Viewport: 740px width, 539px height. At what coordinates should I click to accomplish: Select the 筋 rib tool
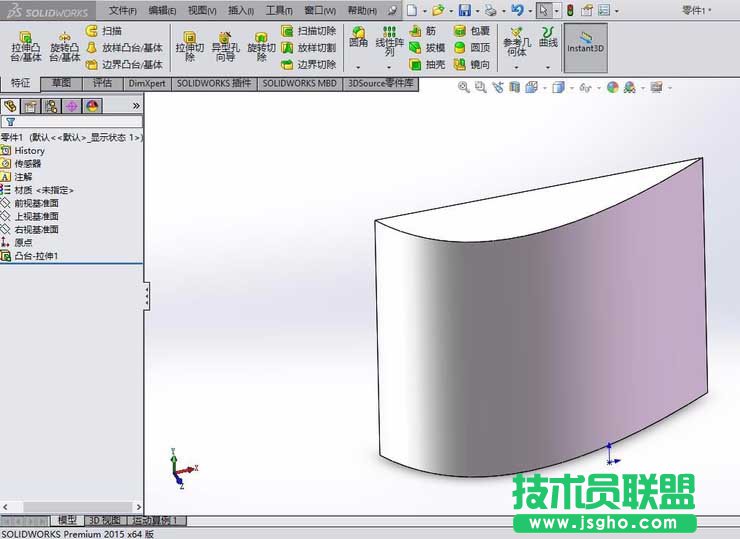click(423, 31)
